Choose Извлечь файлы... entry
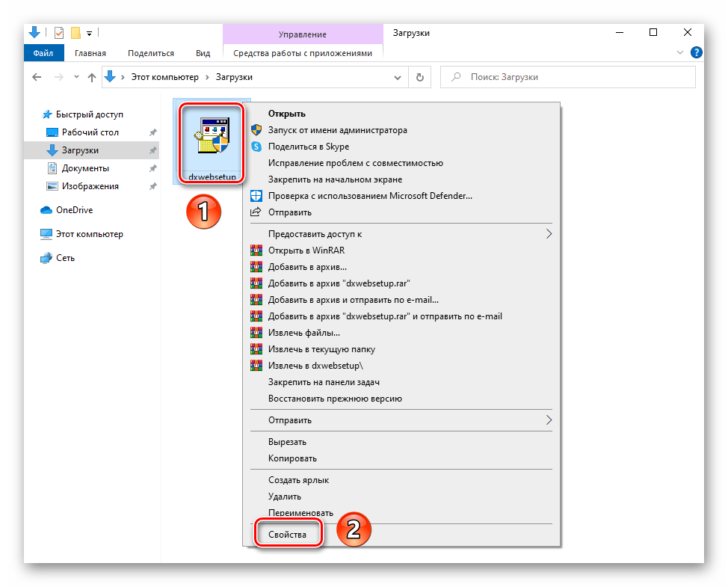Viewport: 728px width, 587px height. pyautogui.click(x=401, y=333)
